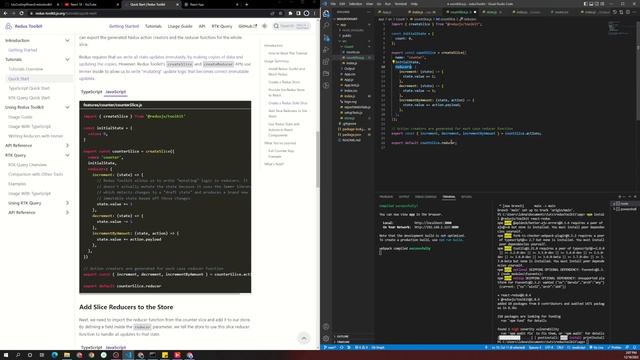Open the Search view in VS Code activity bar
The height and width of the screenshot is (360, 640).
pos(326,25)
